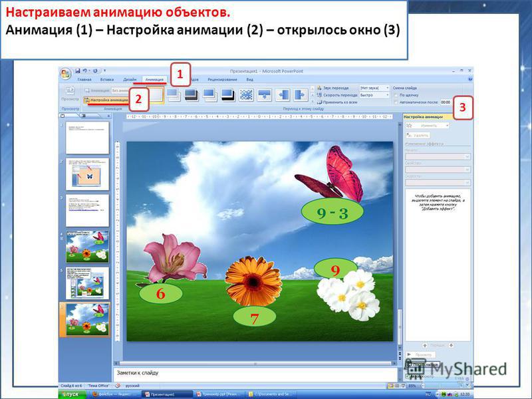
Task: Select the third slide transition thumbnail
Action: (192, 94)
